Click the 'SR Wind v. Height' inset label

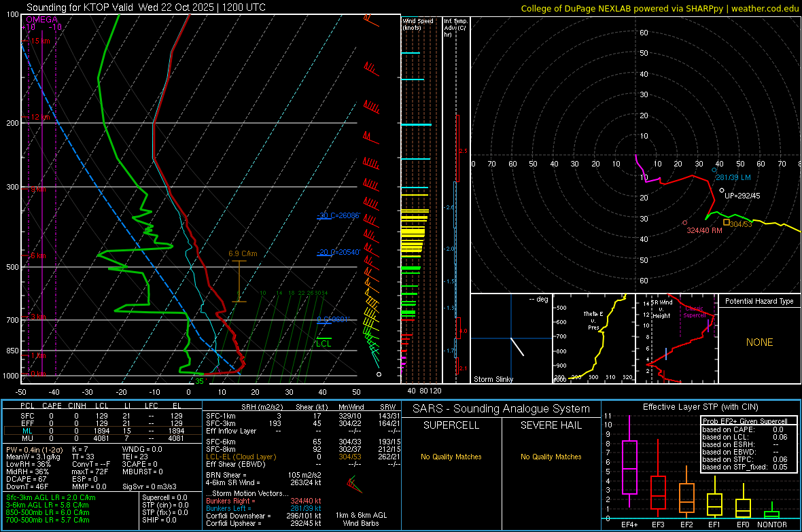[x=661, y=309]
